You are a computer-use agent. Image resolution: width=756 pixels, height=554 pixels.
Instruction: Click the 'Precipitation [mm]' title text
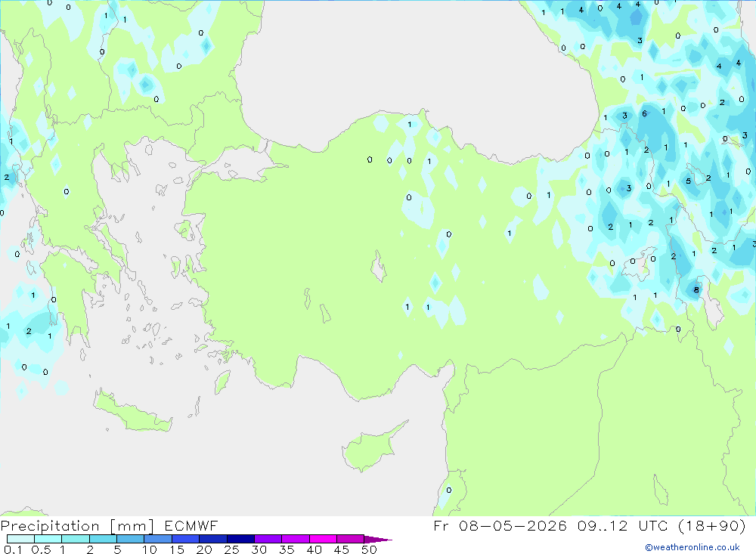78,526
